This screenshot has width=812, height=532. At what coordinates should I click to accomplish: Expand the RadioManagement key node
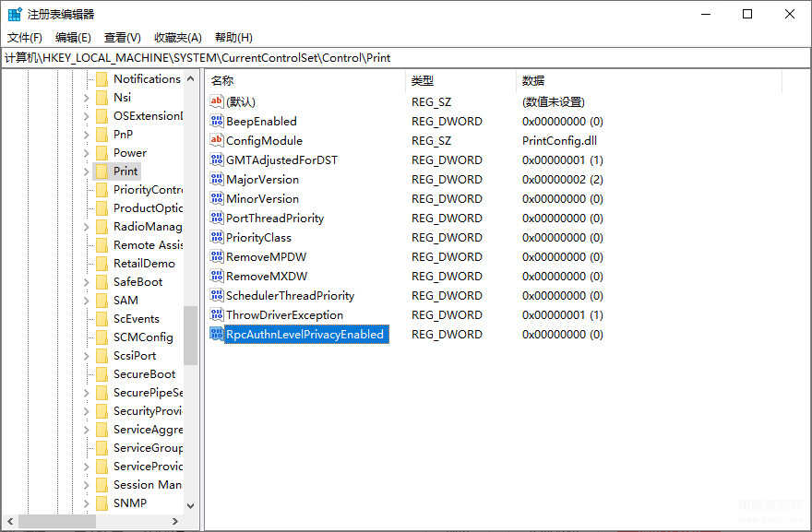(x=87, y=227)
